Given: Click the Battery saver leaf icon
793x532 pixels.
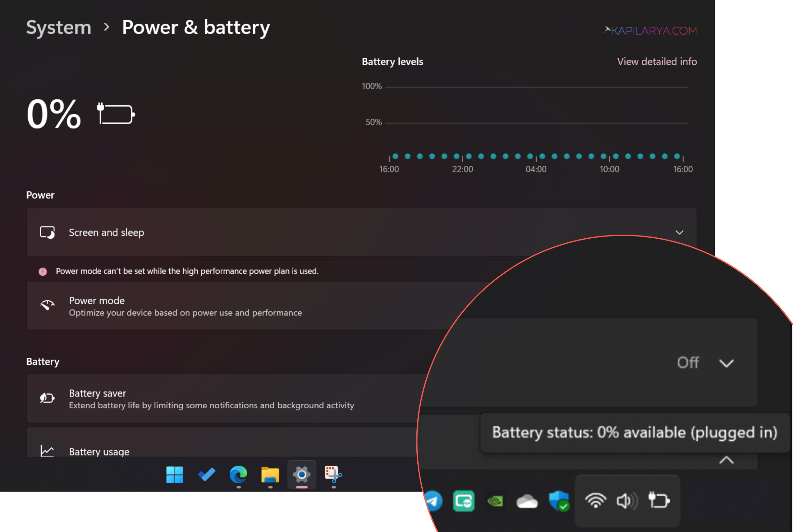Looking at the screenshot, I should coord(47,398).
